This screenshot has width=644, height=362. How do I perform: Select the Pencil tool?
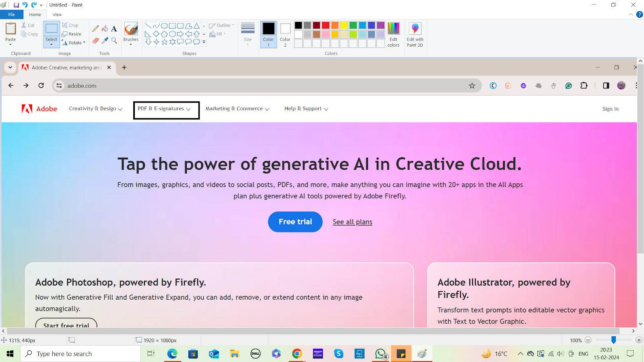[95, 29]
